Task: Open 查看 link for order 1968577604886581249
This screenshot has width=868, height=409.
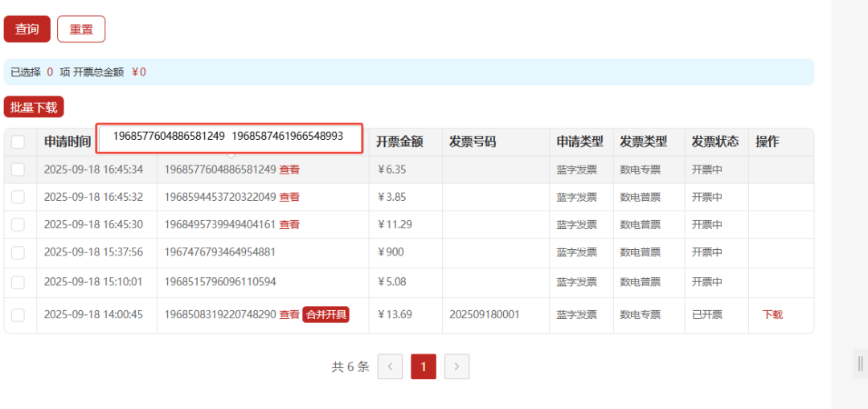Action: click(289, 170)
